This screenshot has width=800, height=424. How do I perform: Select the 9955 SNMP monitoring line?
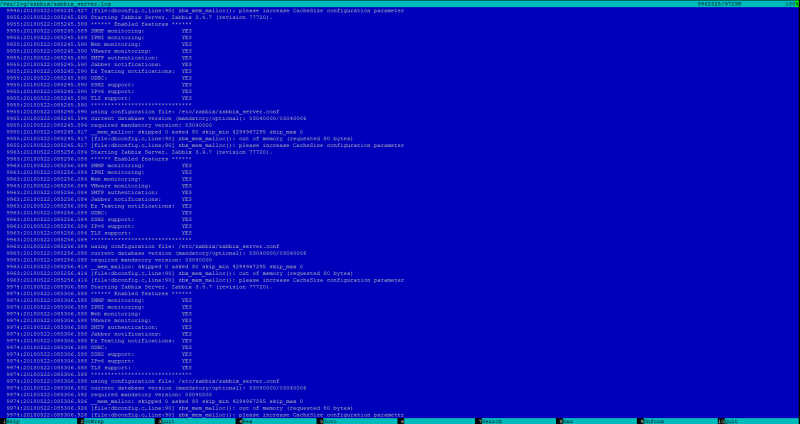pos(99,31)
